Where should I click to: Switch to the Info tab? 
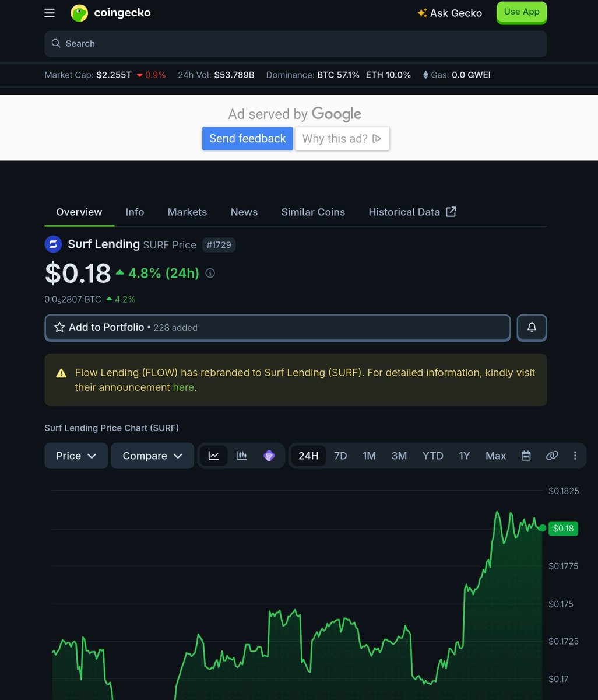point(135,212)
